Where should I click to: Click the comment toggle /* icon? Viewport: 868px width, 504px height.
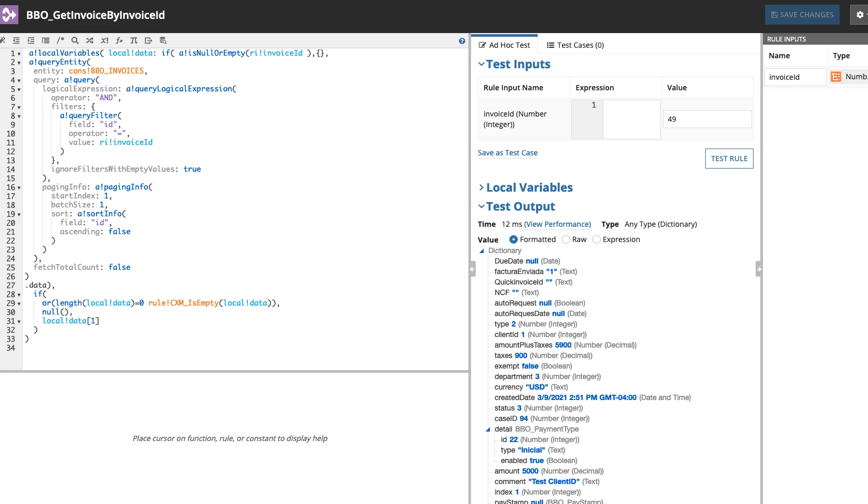point(60,40)
